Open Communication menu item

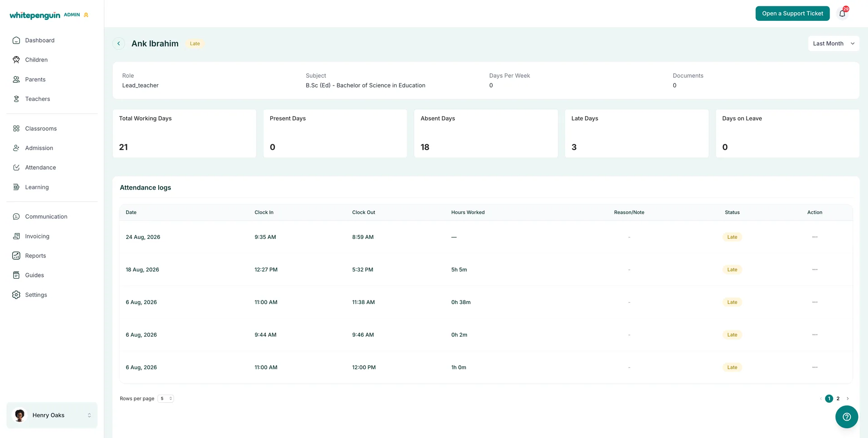52,217
